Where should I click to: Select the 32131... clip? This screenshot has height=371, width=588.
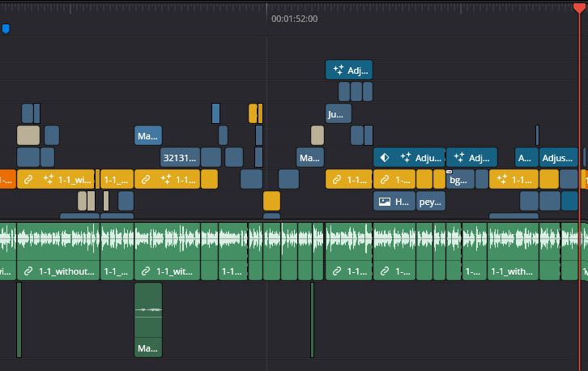[x=180, y=157]
